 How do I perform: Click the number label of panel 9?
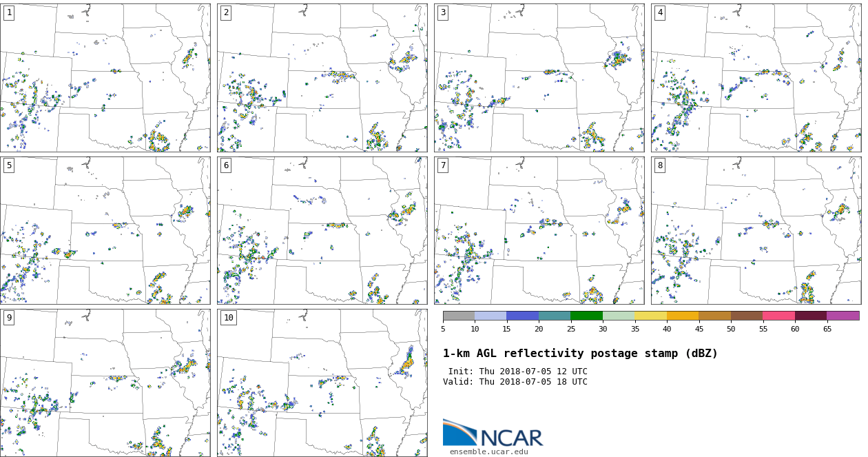[9, 318]
